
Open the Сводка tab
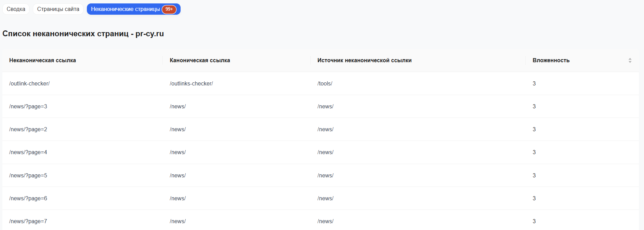16,9
